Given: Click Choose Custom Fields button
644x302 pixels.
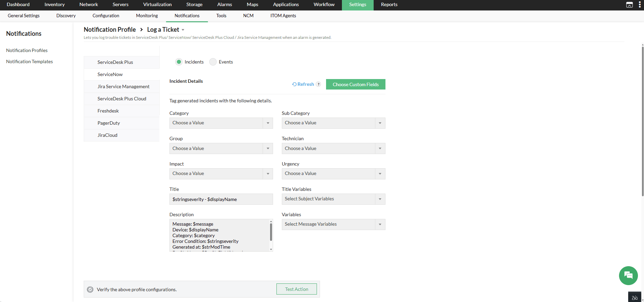Looking at the screenshot, I should [356, 84].
